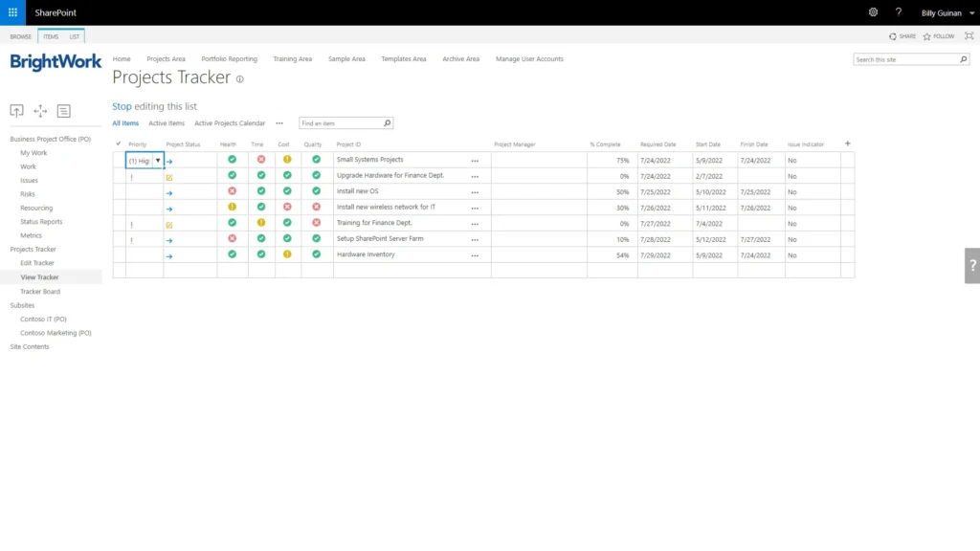
Task: Follow this site with the star icon
Action: coord(926,36)
